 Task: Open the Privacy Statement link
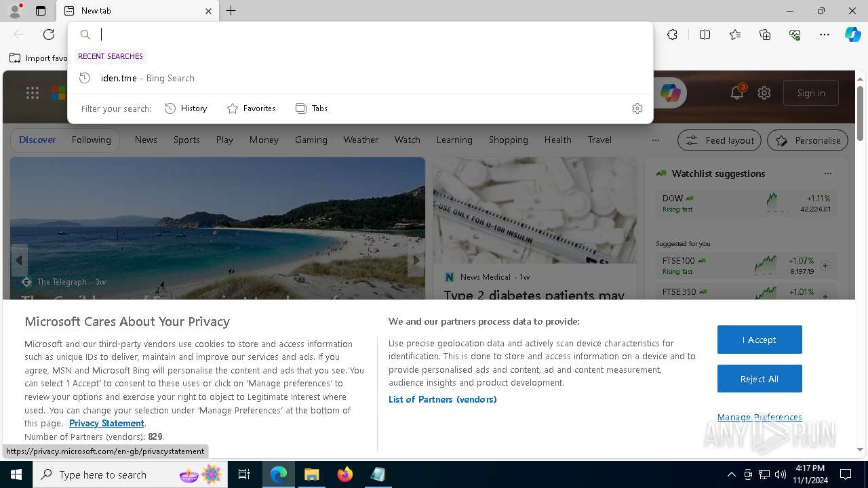[106, 423]
